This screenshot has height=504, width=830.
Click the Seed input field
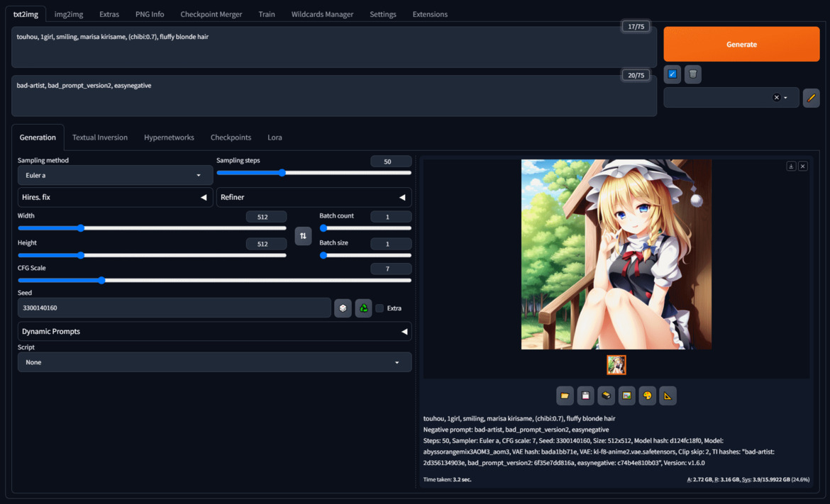pyautogui.click(x=174, y=308)
